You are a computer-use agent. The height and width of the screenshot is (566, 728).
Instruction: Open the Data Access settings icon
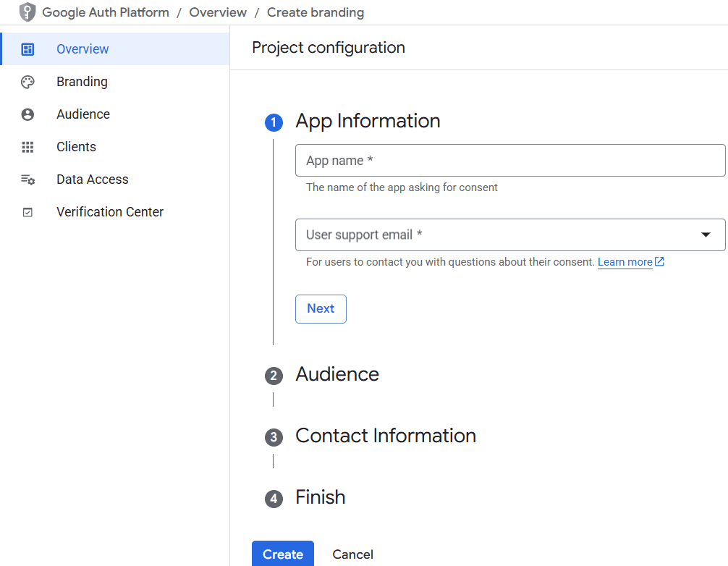(x=27, y=179)
